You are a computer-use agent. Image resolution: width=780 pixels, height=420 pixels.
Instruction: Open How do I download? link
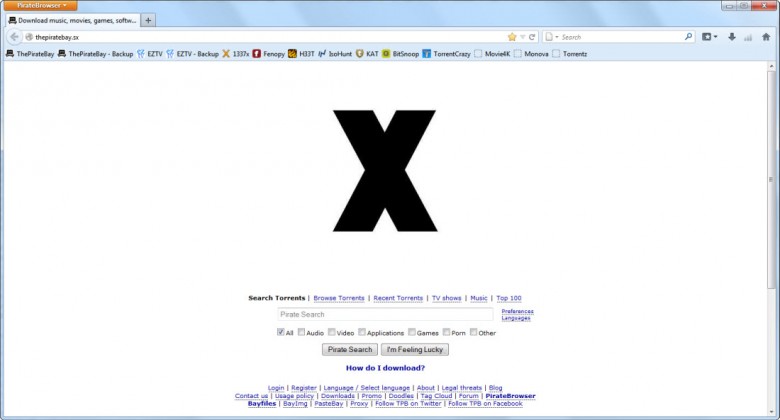385,368
